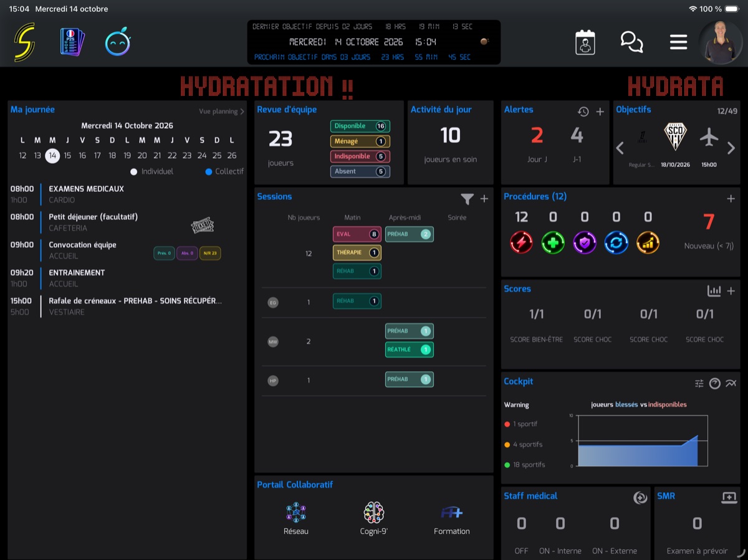Open Staff médical medical cross icon

640,498
